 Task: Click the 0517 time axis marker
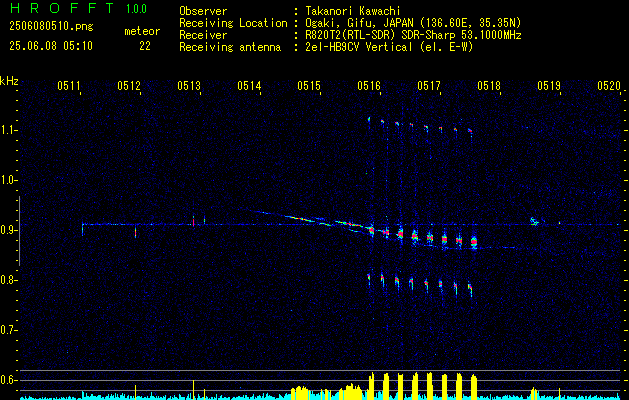click(429, 85)
